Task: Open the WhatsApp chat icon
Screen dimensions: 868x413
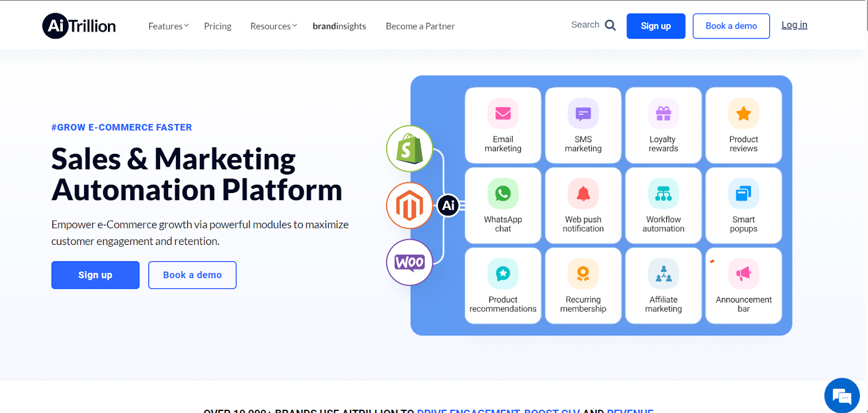Action: [x=503, y=193]
